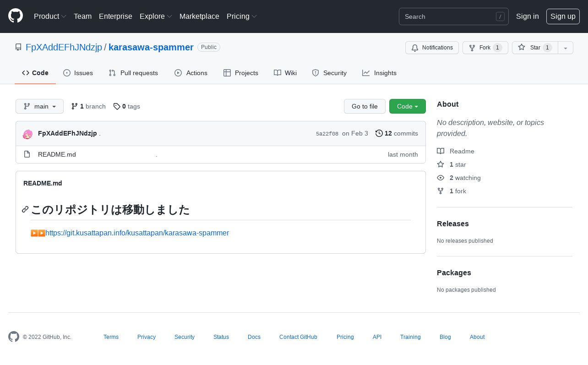The width and height of the screenshot is (588, 365).
Task: View the 12 commits history
Action: tap(397, 134)
